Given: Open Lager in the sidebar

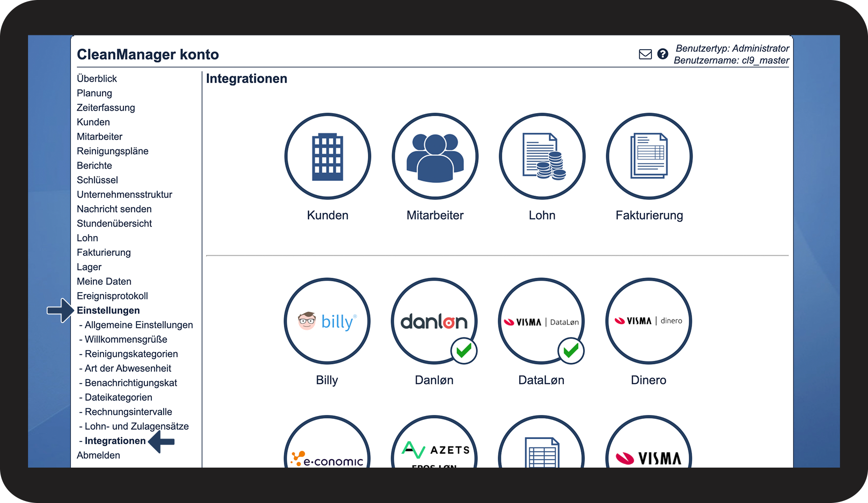Looking at the screenshot, I should pos(89,267).
